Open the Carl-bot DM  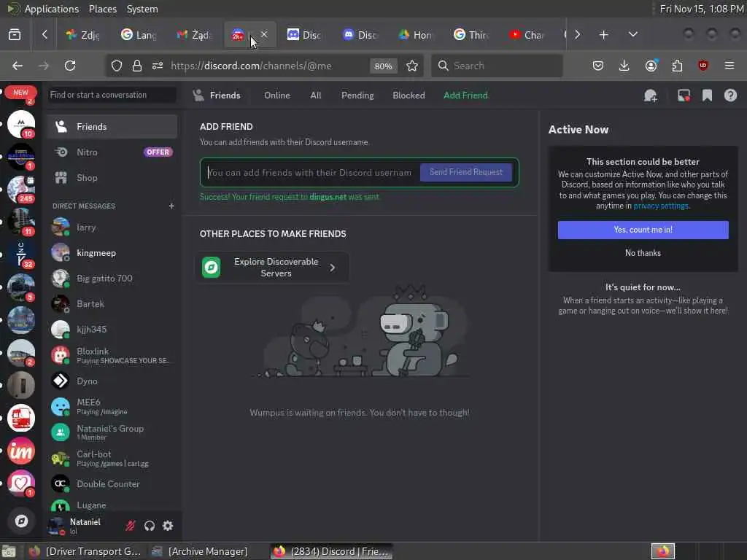112,458
